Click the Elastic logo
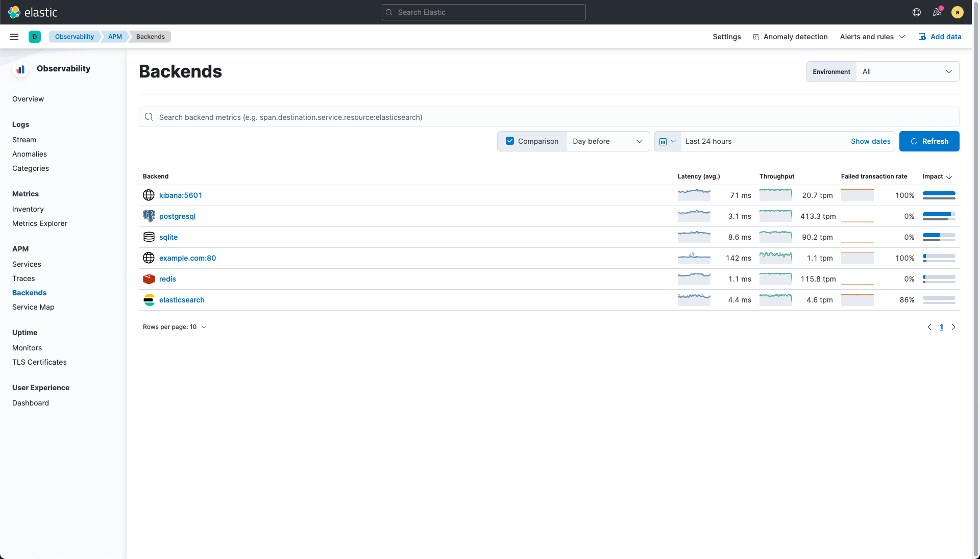 (33, 12)
